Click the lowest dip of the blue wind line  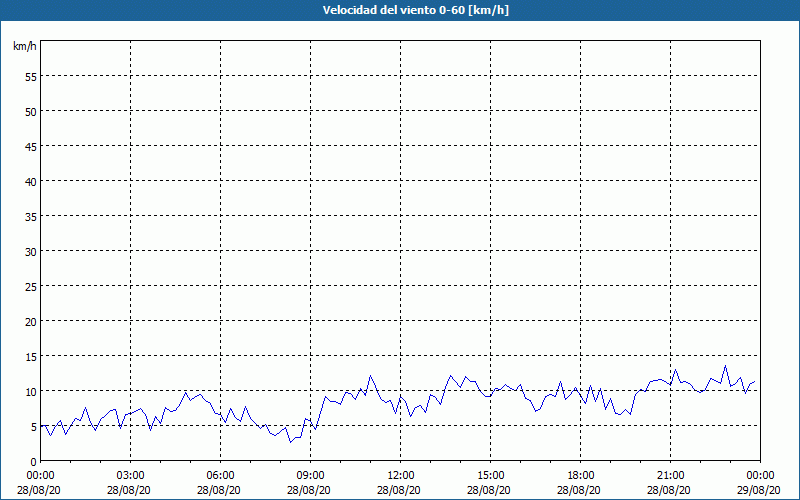290,442
